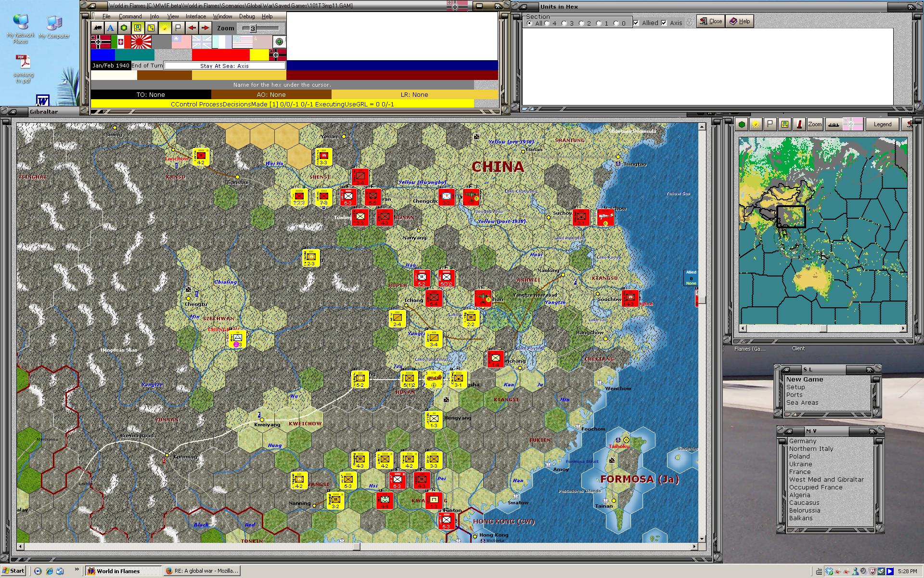Click Help button in Units in Hex

740,21
